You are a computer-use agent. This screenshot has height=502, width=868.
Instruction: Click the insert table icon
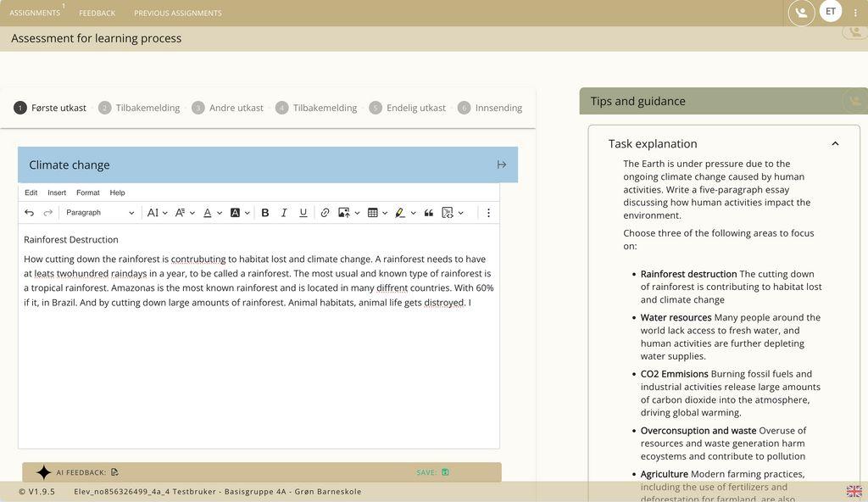pyautogui.click(x=373, y=213)
